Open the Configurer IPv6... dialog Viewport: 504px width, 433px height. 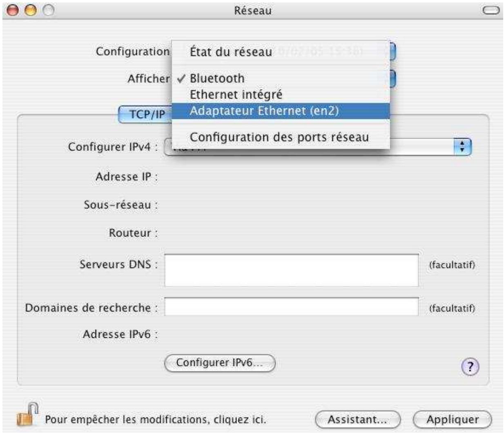(220, 363)
